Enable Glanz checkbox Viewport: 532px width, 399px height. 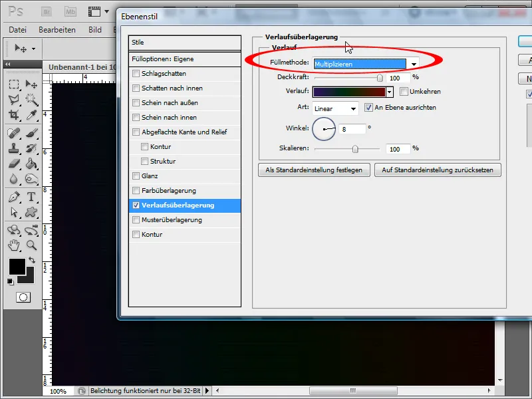[136, 176]
